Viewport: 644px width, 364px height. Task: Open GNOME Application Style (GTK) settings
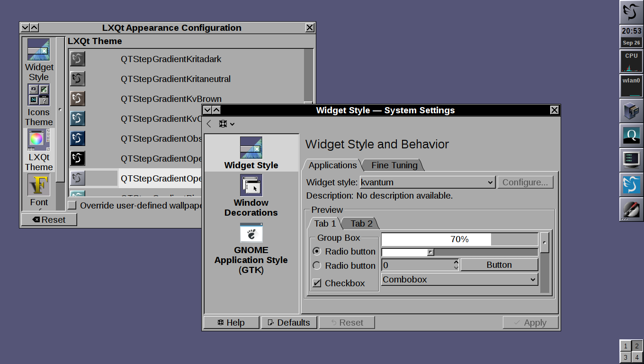point(251,248)
